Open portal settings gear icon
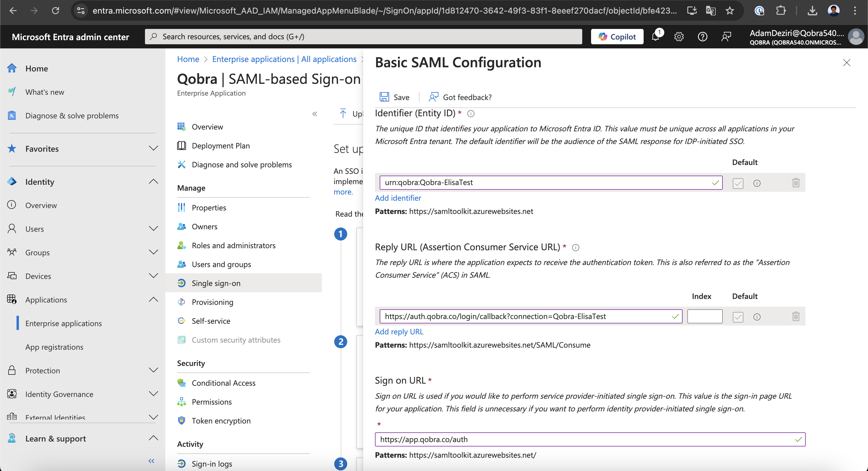The width and height of the screenshot is (868, 471). click(x=679, y=36)
